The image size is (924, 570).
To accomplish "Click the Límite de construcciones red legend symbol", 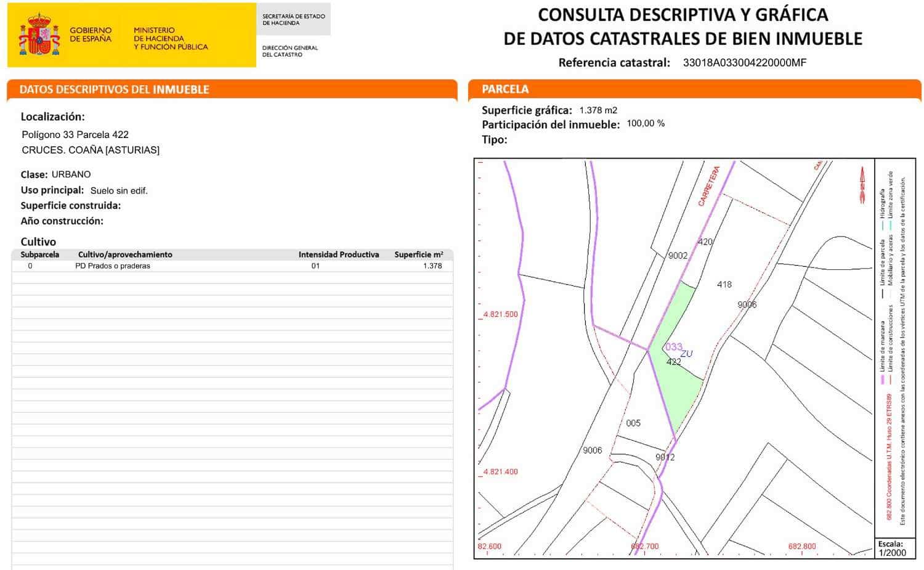I will point(890,380).
